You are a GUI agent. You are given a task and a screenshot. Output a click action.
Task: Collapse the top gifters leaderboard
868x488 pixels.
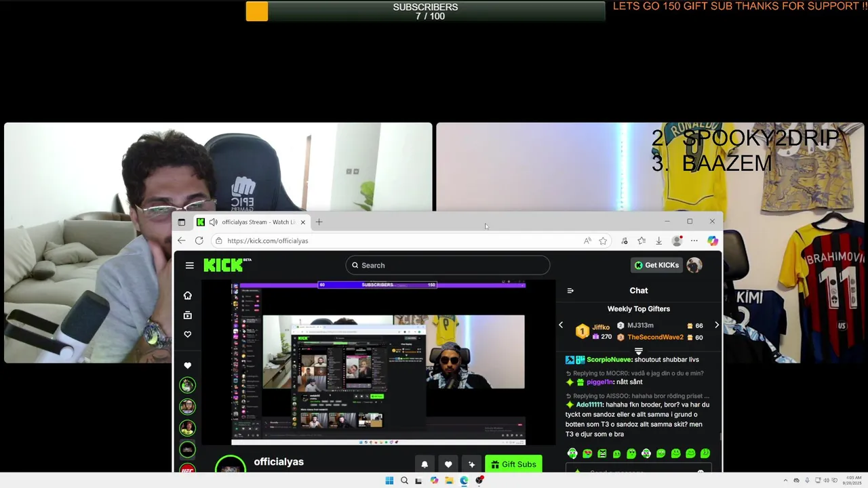click(638, 350)
